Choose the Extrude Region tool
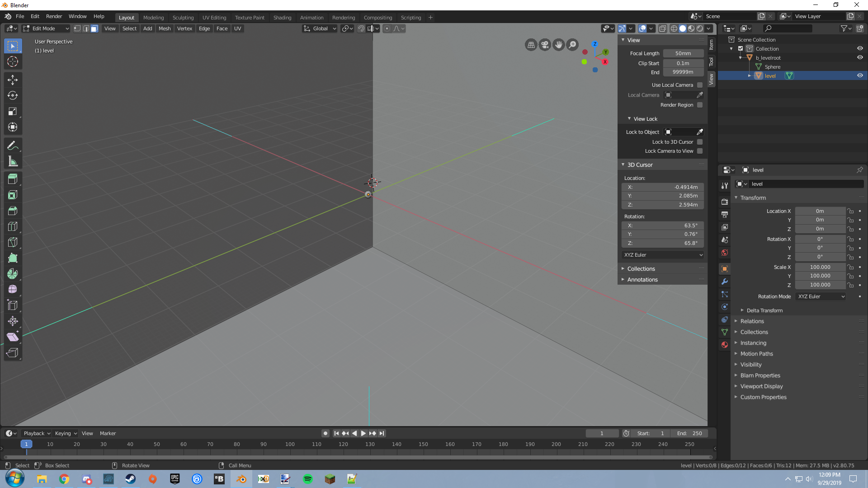The width and height of the screenshot is (868, 488). (13, 179)
